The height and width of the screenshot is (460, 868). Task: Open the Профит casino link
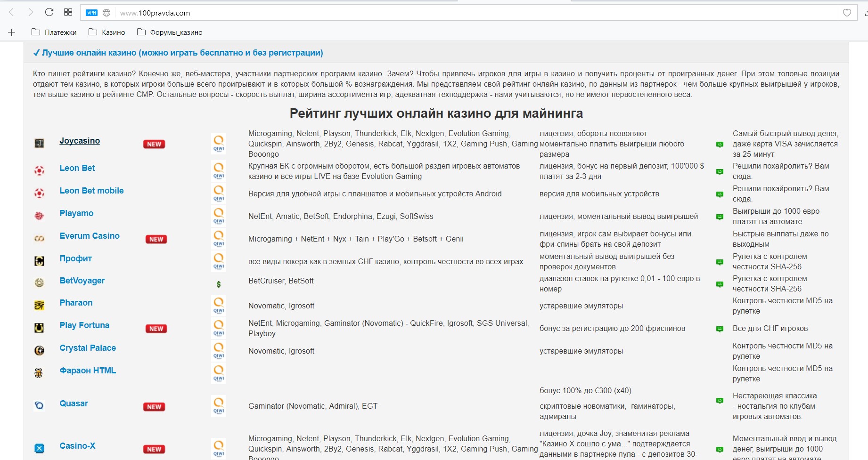pyautogui.click(x=75, y=258)
